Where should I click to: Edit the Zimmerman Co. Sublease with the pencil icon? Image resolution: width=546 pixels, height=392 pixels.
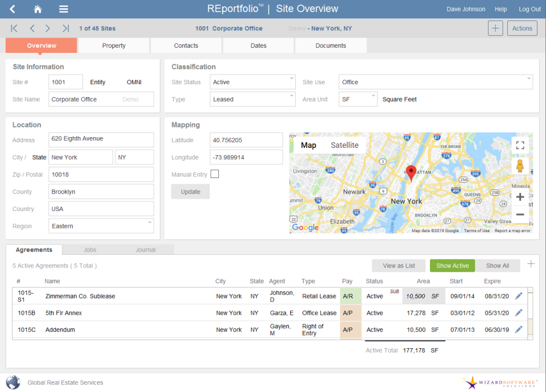518,296
